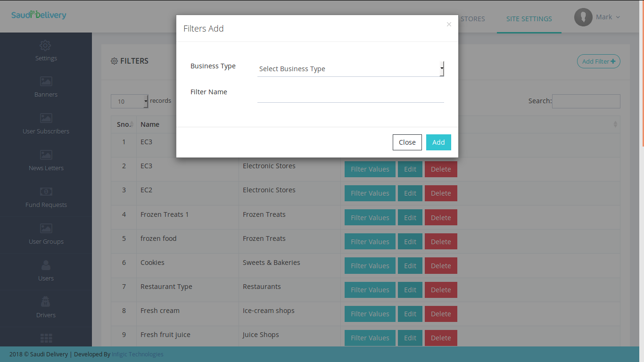Open News Letters sidebar icon
This screenshot has height=362, width=644.
click(x=46, y=155)
